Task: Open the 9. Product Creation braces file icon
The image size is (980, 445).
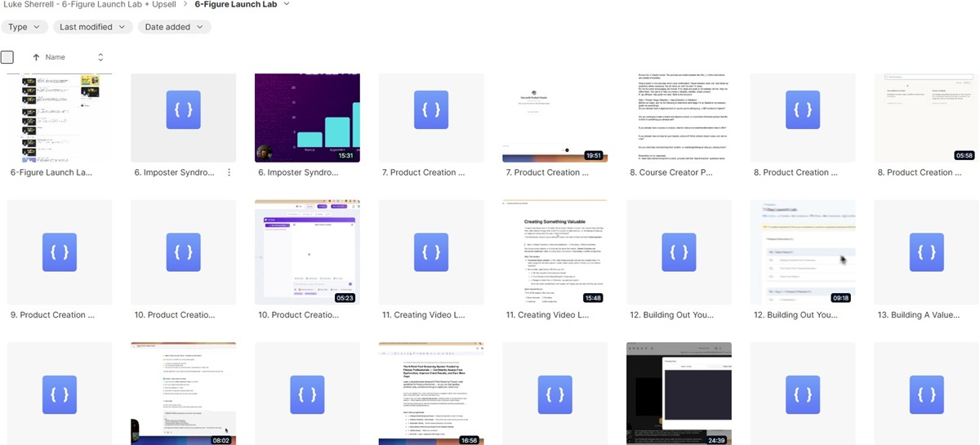Action: click(60, 251)
